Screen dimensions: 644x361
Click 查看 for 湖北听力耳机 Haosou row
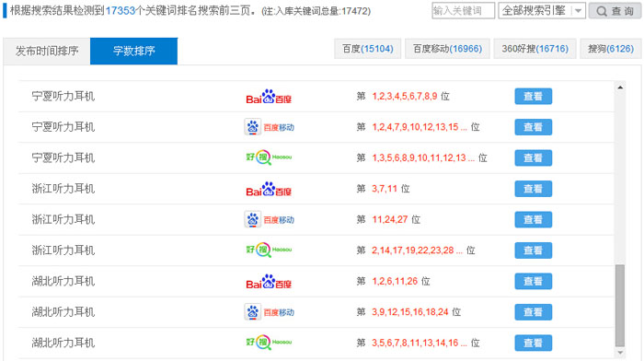pyautogui.click(x=533, y=343)
